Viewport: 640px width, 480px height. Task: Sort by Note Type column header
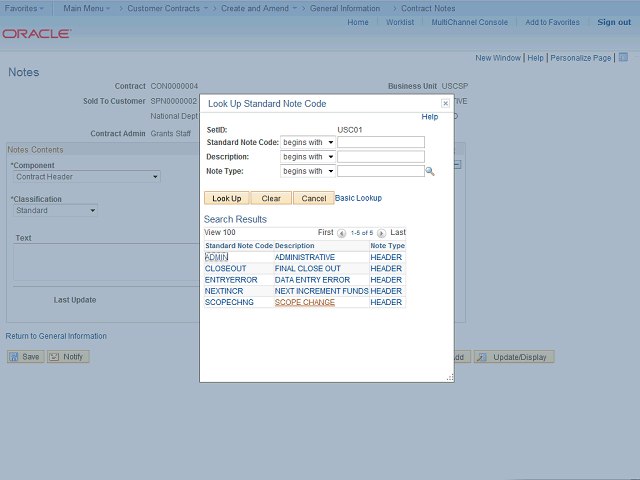point(387,245)
